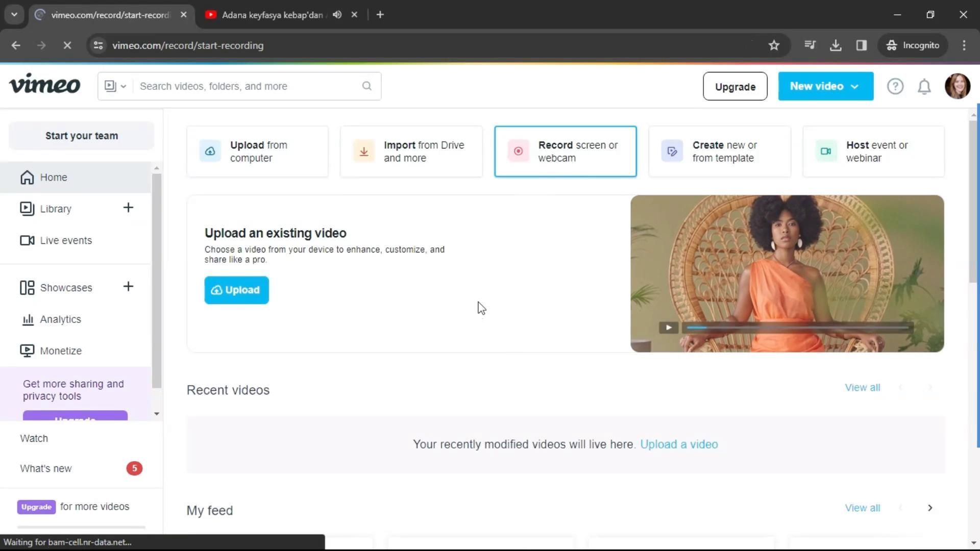Click the search magnifier icon
Image resolution: width=980 pixels, height=551 pixels.
[366, 86]
